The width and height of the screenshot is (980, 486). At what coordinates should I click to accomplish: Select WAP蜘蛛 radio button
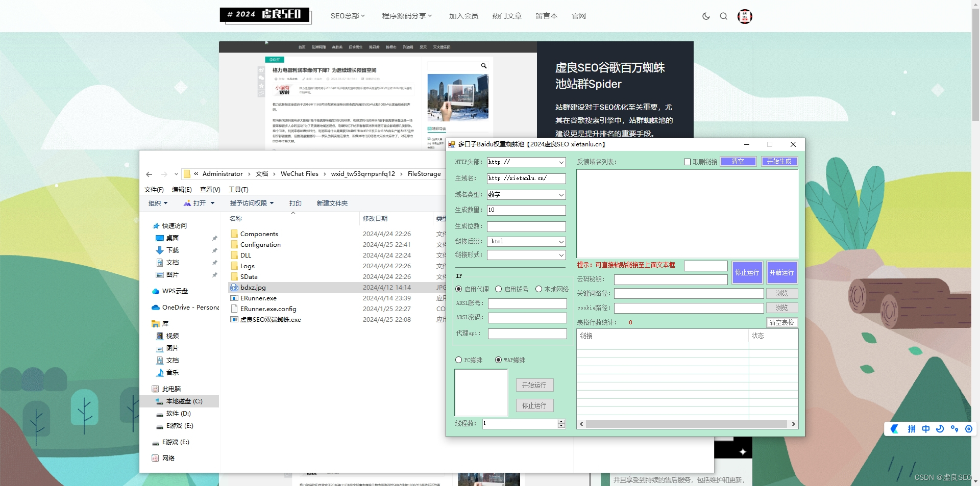coord(498,360)
